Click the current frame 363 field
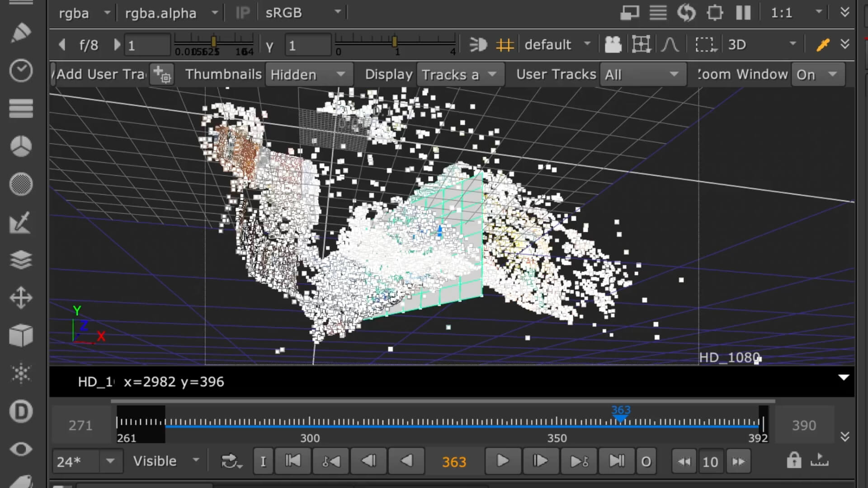The image size is (868, 488). click(454, 462)
